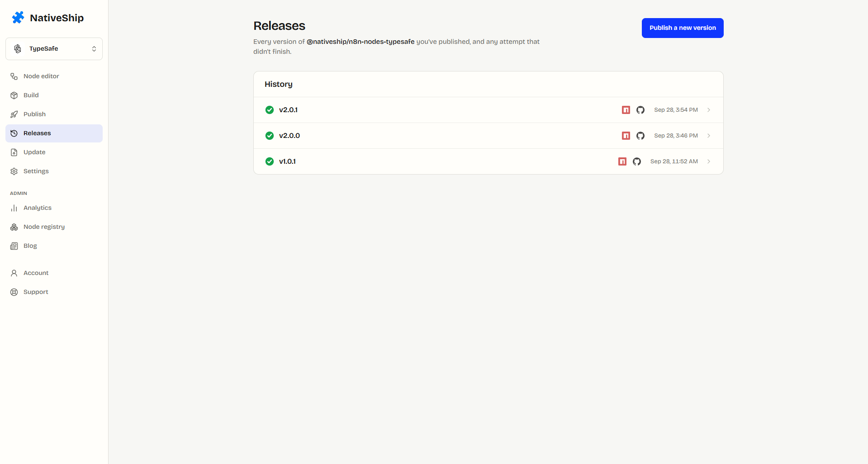This screenshot has height=464, width=868.
Task: Open Node editor page
Action: click(54, 76)
